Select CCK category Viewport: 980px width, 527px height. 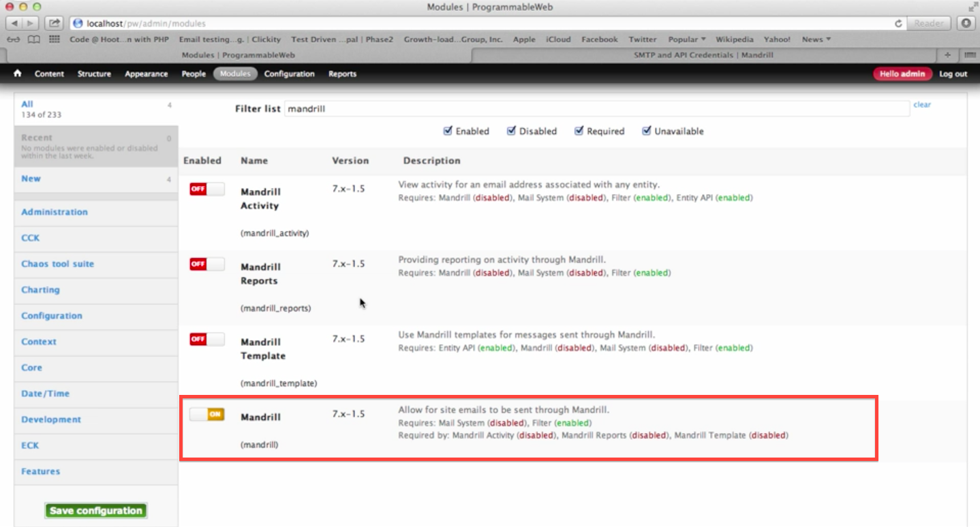[x=96, y=238]
